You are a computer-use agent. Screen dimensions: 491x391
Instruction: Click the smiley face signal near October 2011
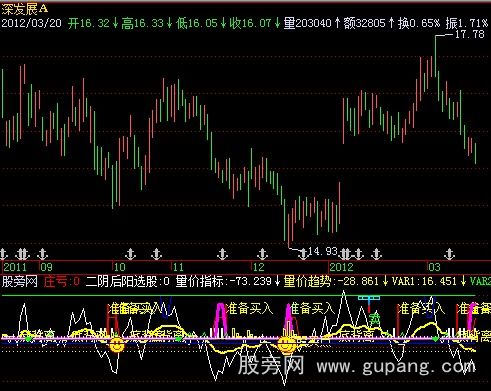tap(117, 345)
